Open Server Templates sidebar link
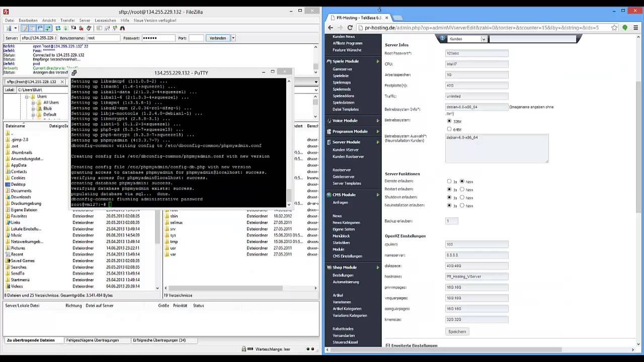 pos(347,184)
